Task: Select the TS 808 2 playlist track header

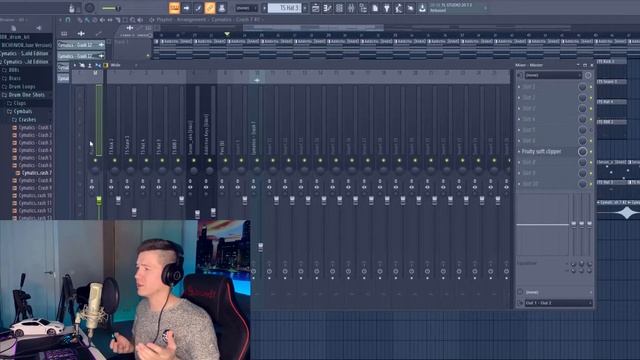Action: click(612, 122)
